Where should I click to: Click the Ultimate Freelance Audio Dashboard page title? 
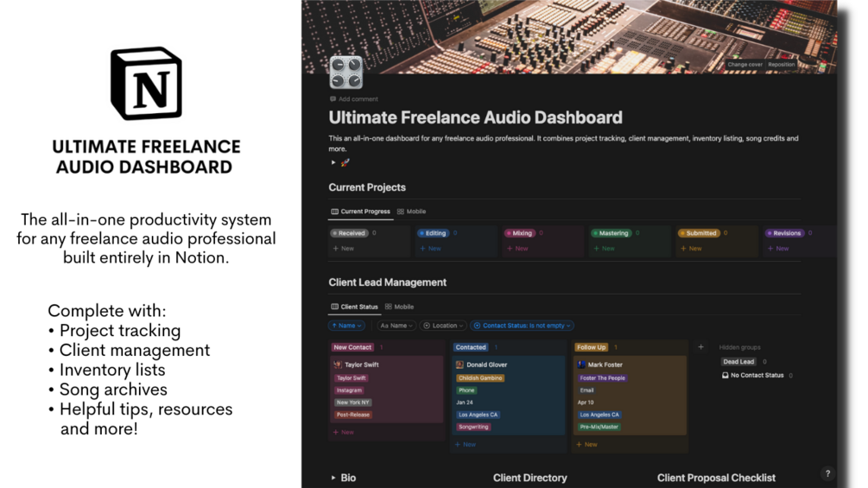pos(476,117)
